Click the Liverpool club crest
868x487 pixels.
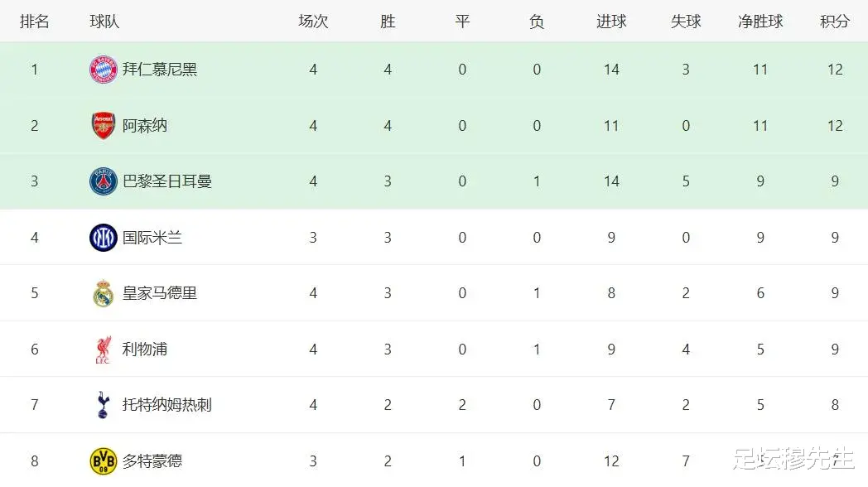104,350
